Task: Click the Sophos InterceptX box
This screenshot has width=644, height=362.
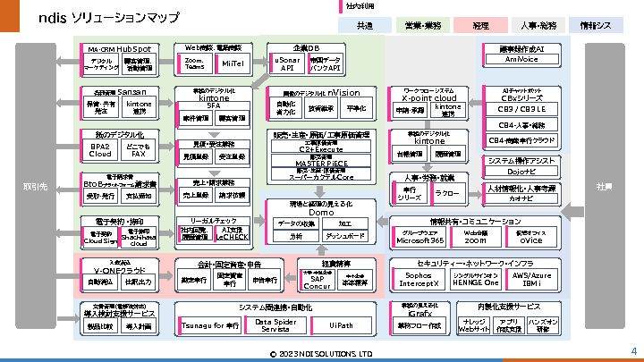Action: coord(418,280)
